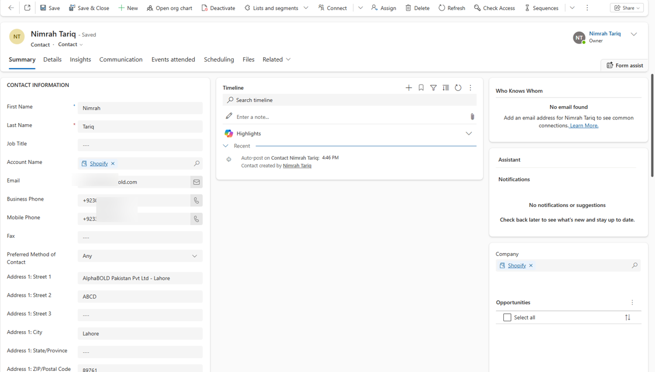This screenshot has height=372, width=655.
Task: Expand Lists and segments dropdown arrow
Action: (x=306, y=8)
